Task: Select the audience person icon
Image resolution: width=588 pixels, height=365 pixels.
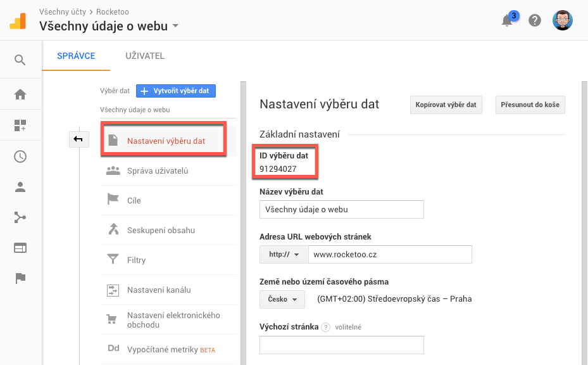Action: point(20,186)
